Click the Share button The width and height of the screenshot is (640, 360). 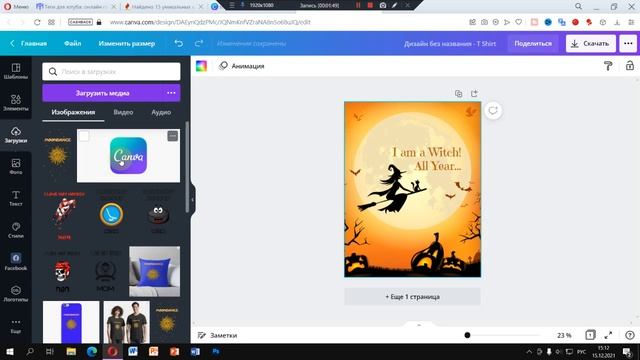click(533, 43)
